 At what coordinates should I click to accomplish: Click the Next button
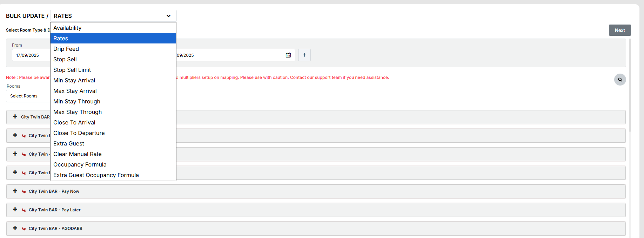(x=619, y=30)
